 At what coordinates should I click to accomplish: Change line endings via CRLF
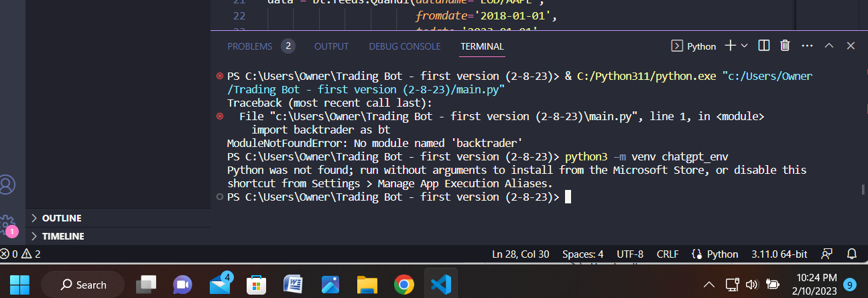click(x=667, y=254)
